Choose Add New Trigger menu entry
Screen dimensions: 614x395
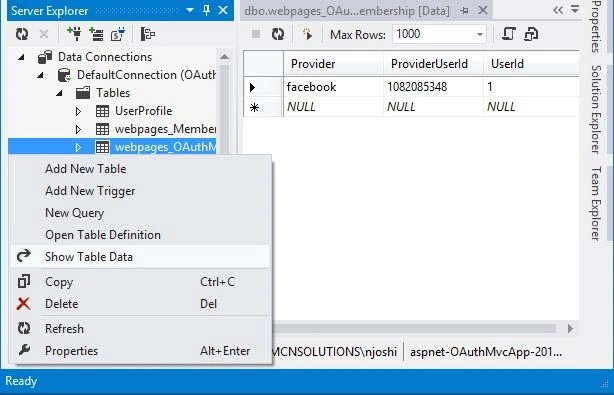pyautogui.click(x=140, y=191)
